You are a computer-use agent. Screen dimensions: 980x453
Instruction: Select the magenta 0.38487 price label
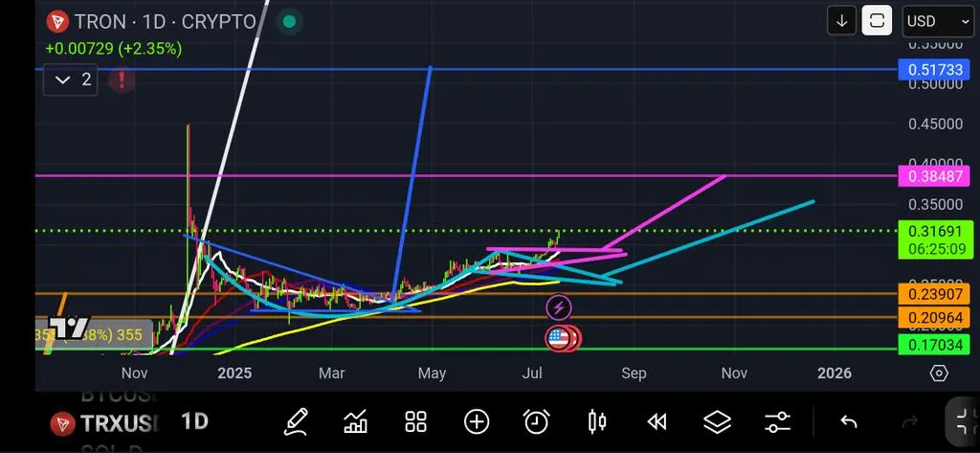point(936,176)
